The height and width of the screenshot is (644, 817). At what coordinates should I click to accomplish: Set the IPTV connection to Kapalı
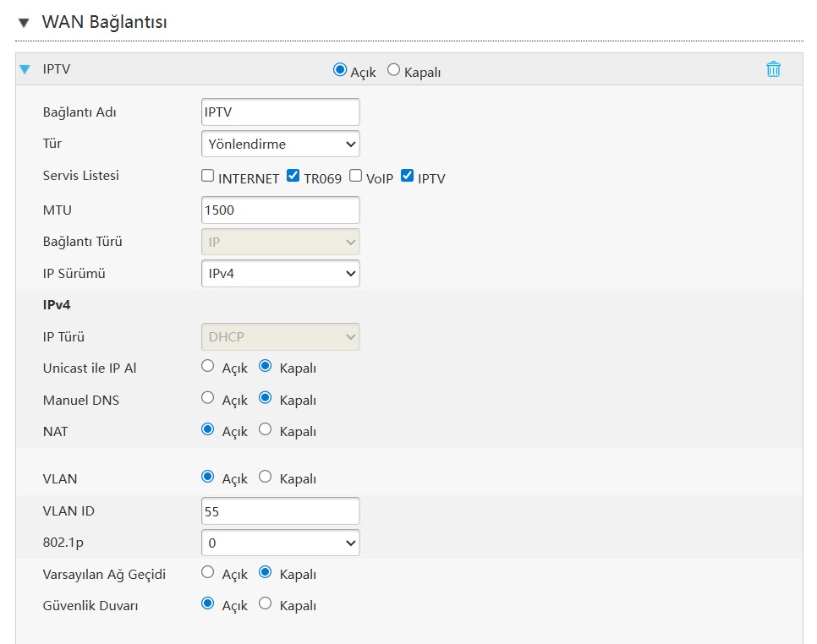click(x=393, y=70)
